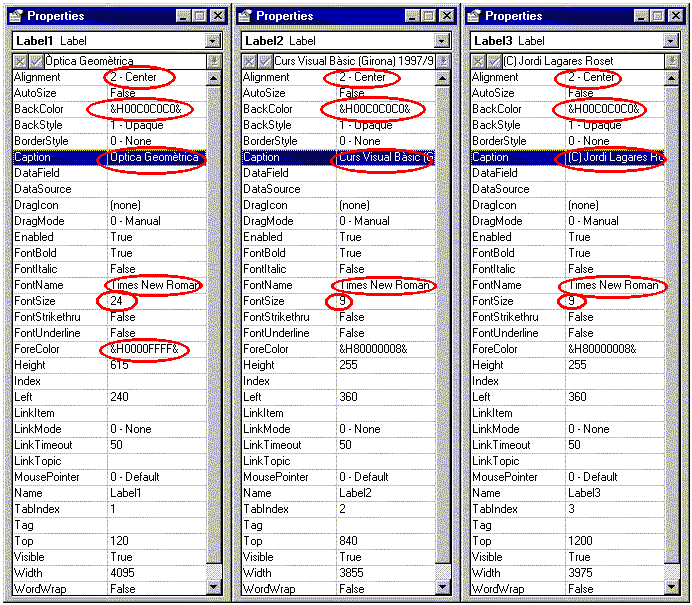Image resolution: width=692 pixels, height=605 pixels.
Task: Click the checkmark accept button in Label1 properties
Action: [x=36, y=62]
